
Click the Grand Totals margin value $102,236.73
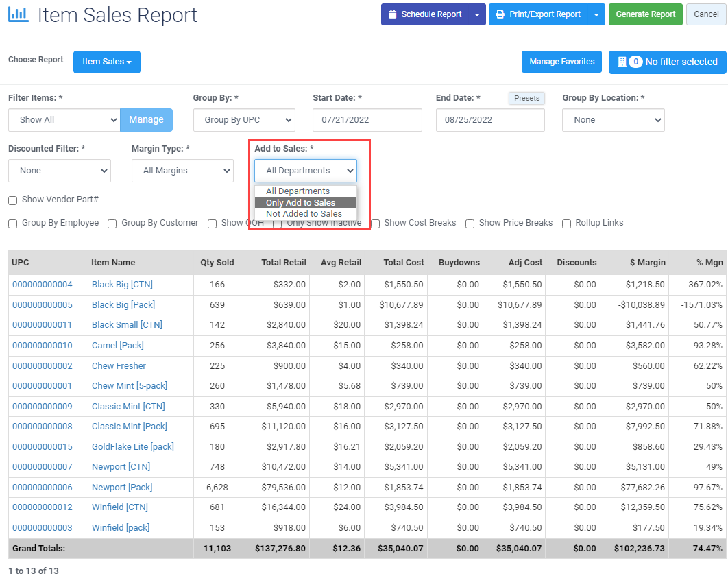pyautogui.click(x=640, y=548)
